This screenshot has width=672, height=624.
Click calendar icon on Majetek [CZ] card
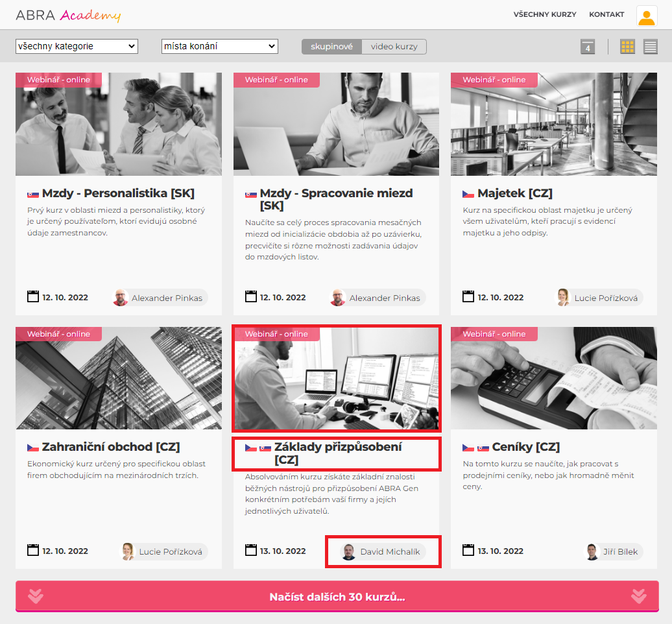pyautogui.click(x=468, y=297)
